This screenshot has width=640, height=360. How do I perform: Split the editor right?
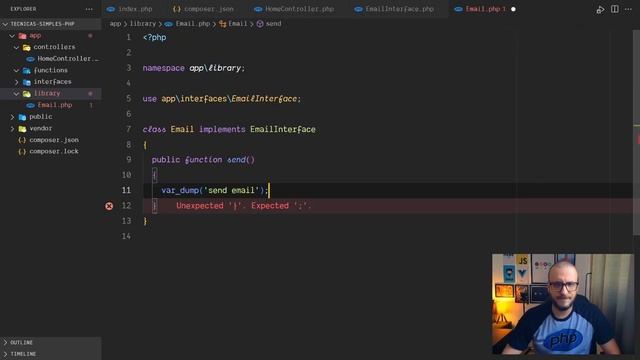(614, 9)
